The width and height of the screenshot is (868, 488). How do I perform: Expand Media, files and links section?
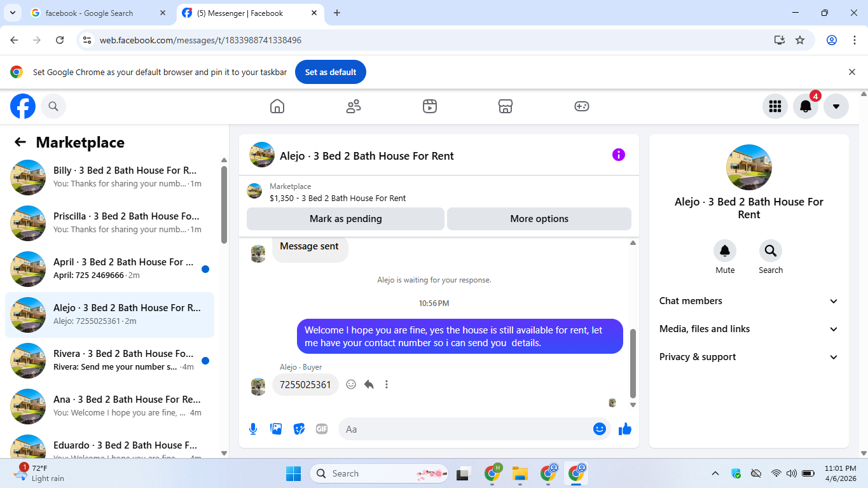tap(749, 329)
